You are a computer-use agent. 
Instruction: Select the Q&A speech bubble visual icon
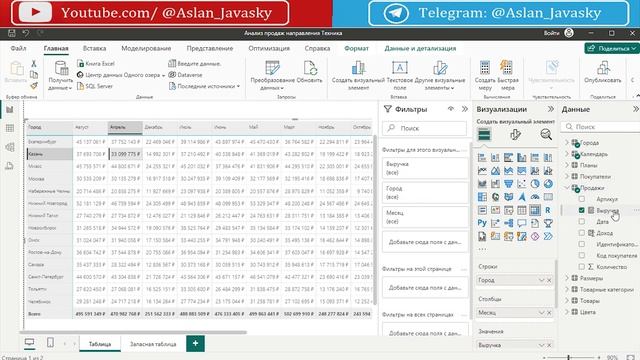[522, 223]
